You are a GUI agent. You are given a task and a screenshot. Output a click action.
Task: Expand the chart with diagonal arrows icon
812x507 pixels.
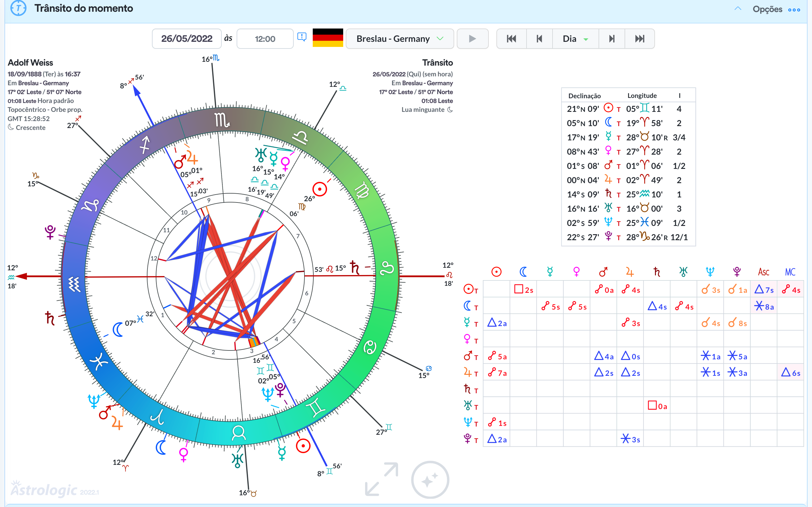pos(382,479)
